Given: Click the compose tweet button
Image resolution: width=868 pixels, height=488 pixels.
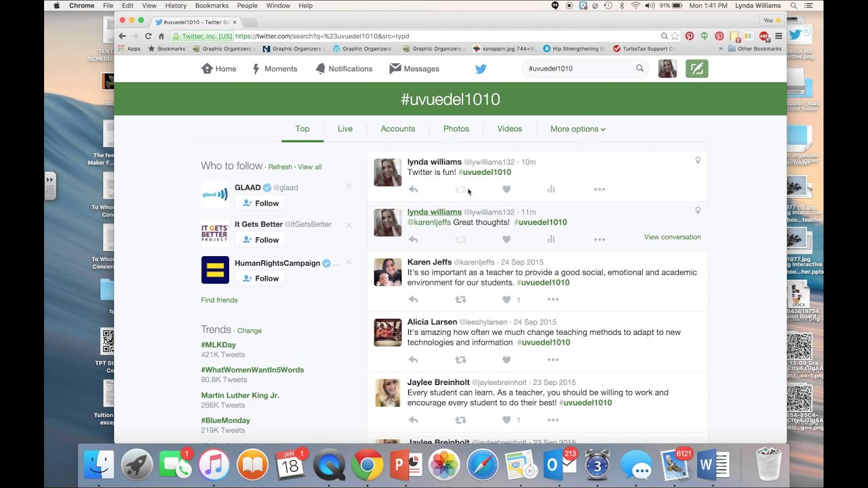Looking at the screenshot, I should [696, 68].
